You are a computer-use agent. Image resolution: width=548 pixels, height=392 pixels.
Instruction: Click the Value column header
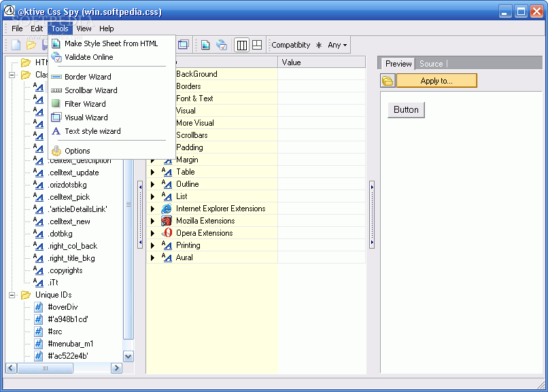pyautogui.click(x=322, y=63)
